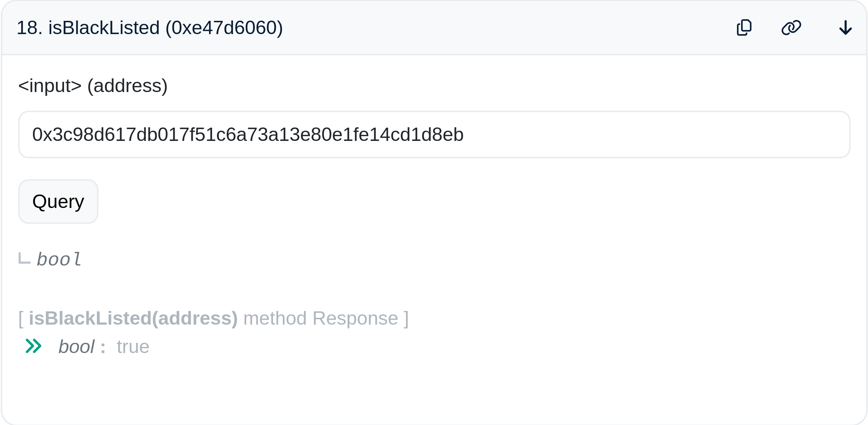Click the Query button
Image resolution: width=868 pixels, height=425 pixels.
pyautogui.click(x=58, y=201)
